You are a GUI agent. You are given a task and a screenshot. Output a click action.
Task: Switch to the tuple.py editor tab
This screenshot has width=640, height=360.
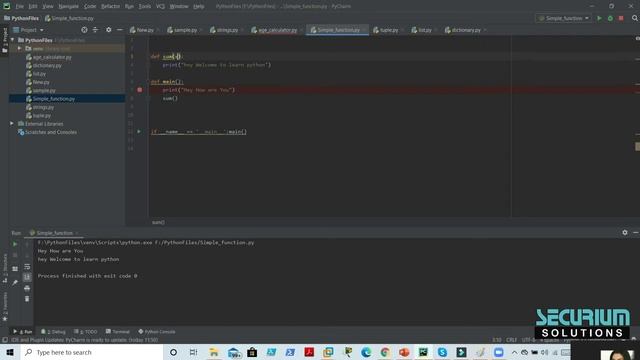point(388,30)
